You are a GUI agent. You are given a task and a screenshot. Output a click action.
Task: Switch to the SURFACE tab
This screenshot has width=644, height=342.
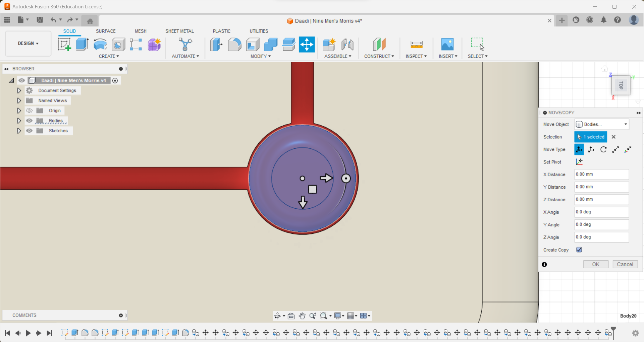pos(105,31)
